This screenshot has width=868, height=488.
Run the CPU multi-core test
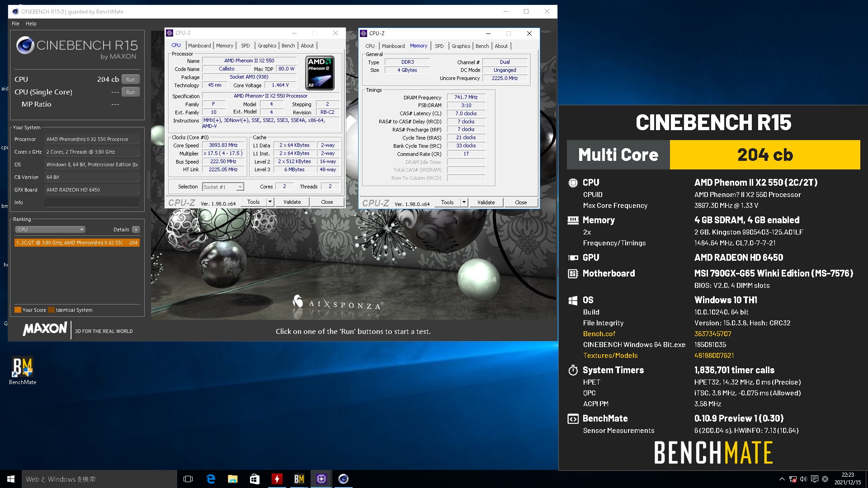click(130, 79)
